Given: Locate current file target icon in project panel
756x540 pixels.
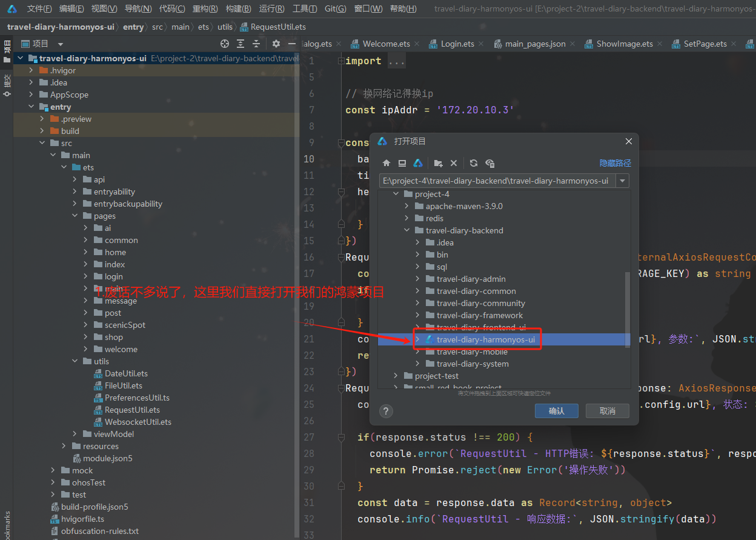Looking at the screenshot, I should [x=225, y=44].
